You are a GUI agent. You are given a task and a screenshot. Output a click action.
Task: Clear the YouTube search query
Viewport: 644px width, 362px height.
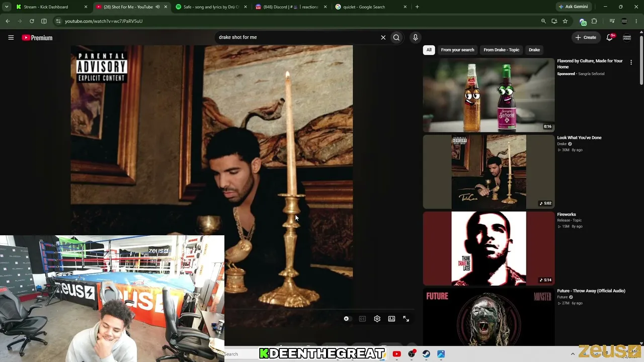383,37
